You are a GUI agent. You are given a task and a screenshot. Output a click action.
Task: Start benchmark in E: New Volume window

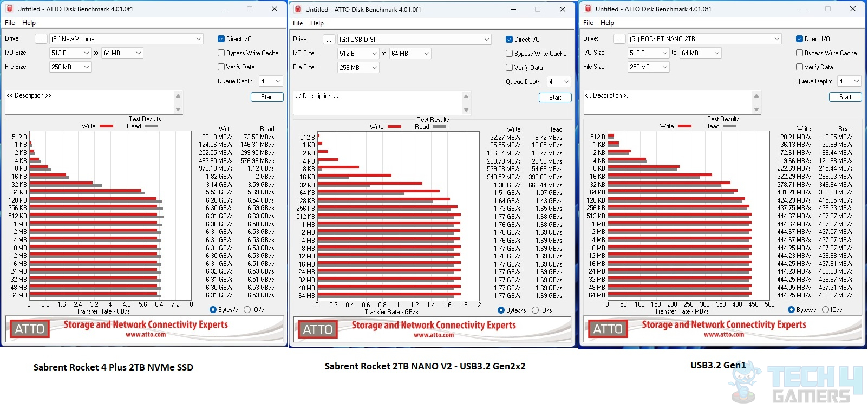[267, 97]
